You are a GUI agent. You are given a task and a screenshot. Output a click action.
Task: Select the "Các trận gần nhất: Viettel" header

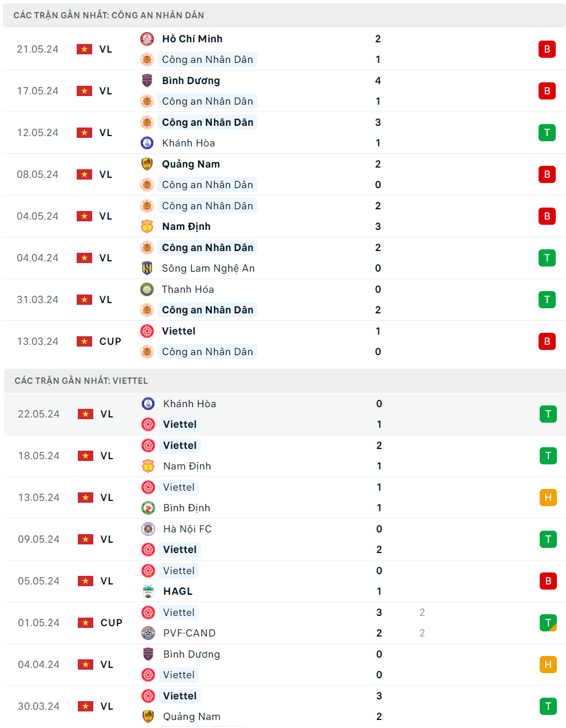tap(81, 381)
